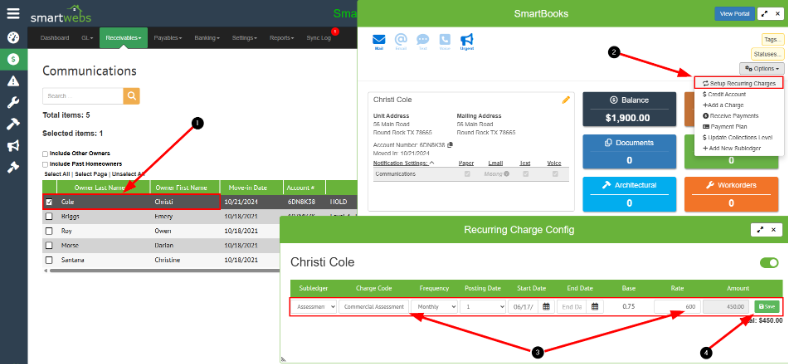Click the info icon beside Missing email
The height and width of the screenshot is (364, 788).
(507, 174)
